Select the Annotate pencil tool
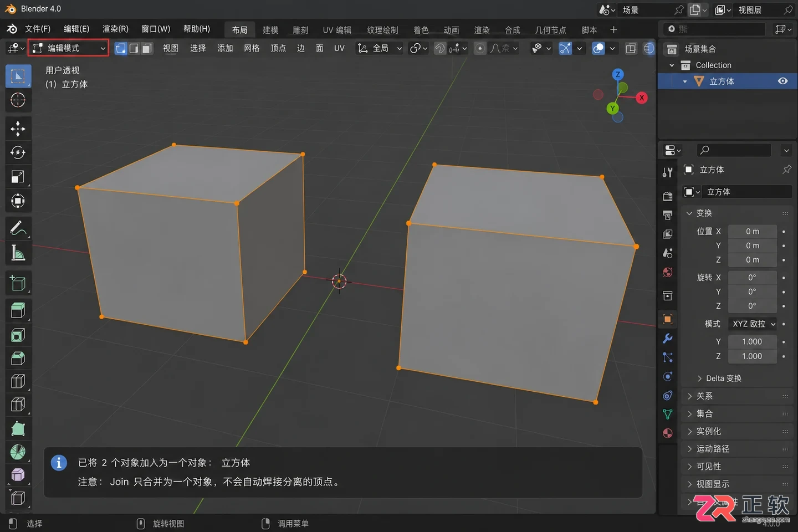Viewport: 798px width, 532px height. tap(18, 228)
